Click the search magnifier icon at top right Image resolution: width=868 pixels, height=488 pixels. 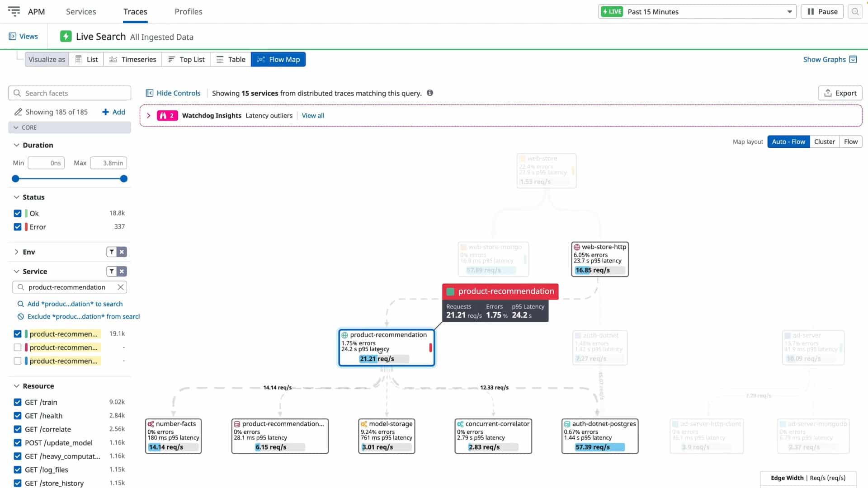(x=855, y=12)
